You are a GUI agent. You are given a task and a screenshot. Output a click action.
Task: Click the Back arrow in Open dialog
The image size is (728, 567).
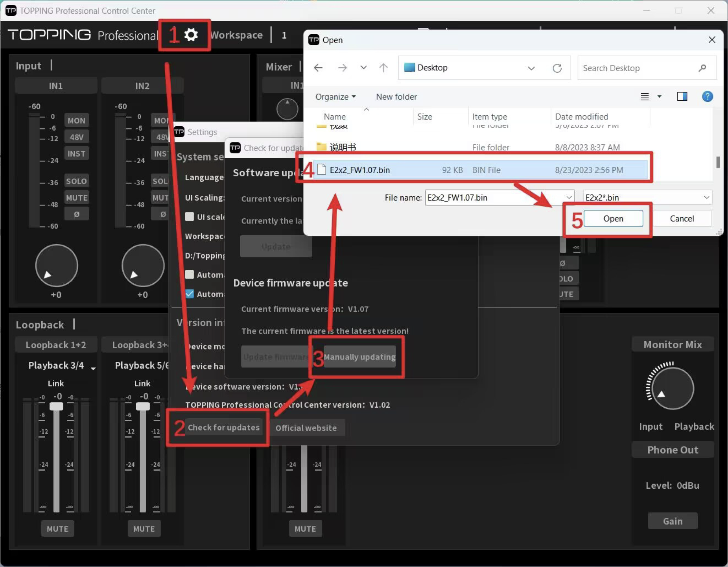pos(318,68)
